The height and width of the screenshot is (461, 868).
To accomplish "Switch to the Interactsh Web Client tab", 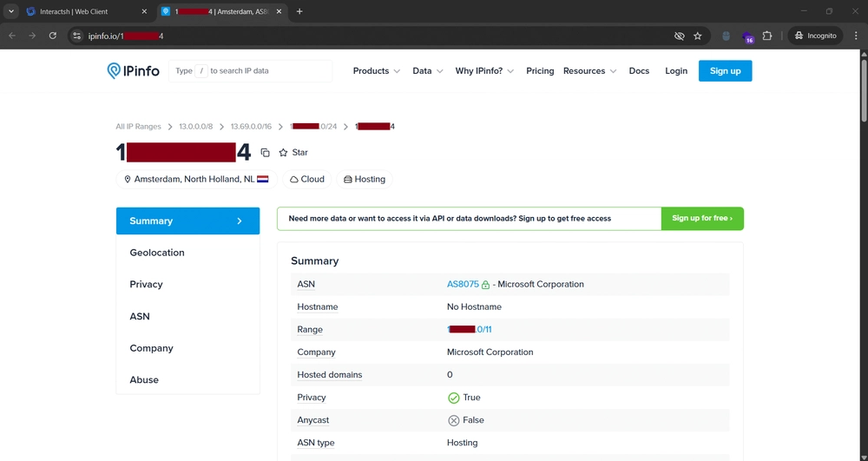I will tap(88, 11).
